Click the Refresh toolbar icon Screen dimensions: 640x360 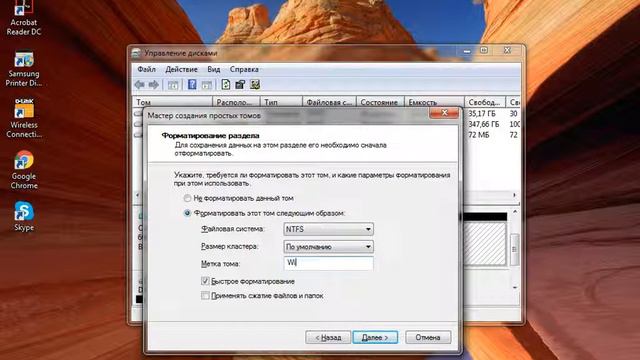tap(226, 84)
